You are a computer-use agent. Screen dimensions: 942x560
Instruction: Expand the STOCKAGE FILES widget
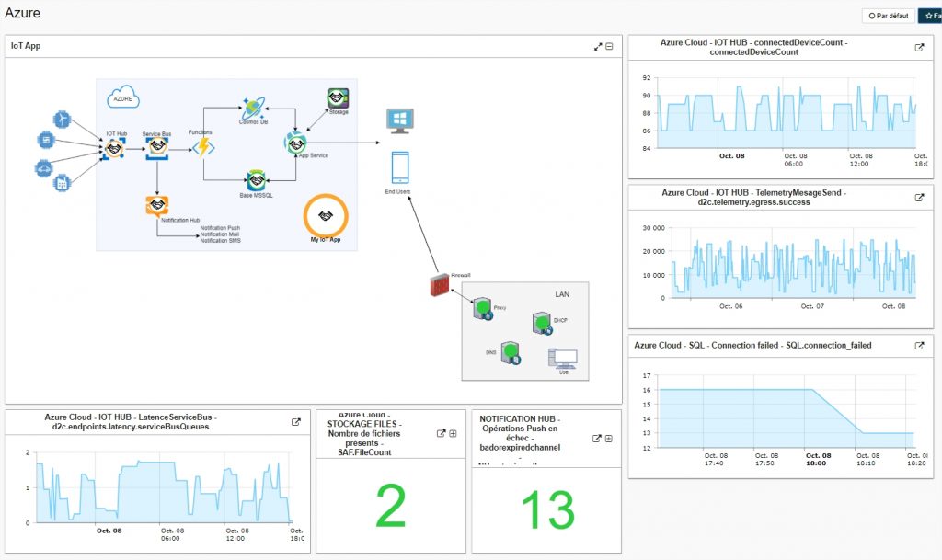click(x=453, y=433)
